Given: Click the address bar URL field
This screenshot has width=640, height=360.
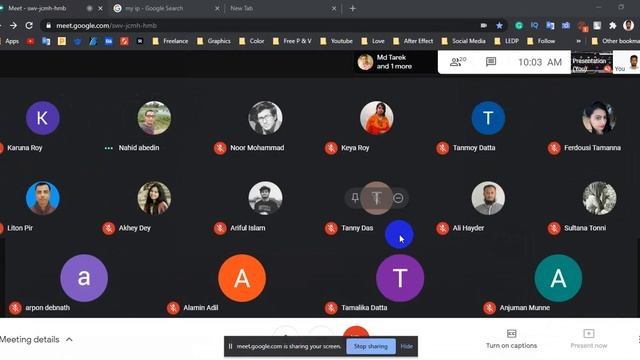Looking at the screenshot, I should click(261, 25).
